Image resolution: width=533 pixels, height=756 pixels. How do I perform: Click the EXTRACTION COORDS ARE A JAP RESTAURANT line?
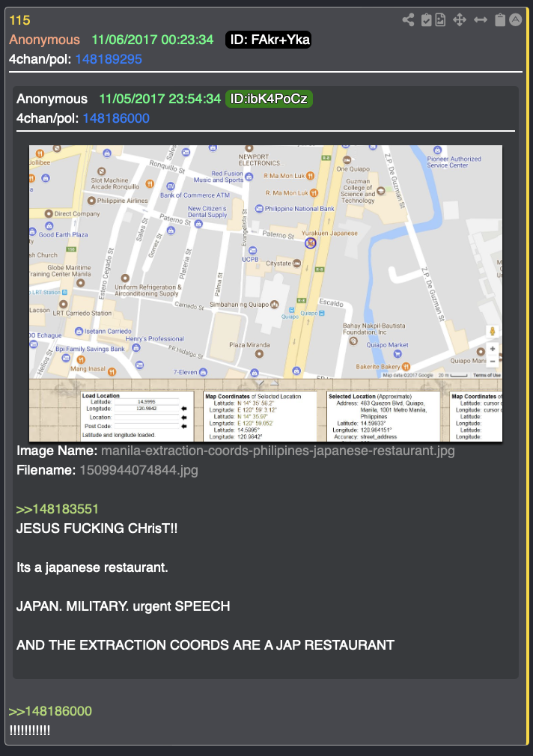(x=205, y=645)
